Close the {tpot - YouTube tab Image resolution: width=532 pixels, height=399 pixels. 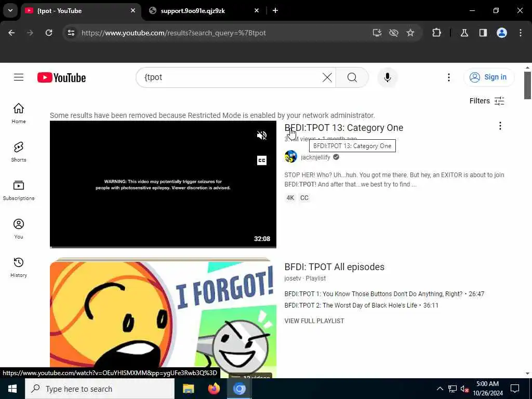pos(133,10)
